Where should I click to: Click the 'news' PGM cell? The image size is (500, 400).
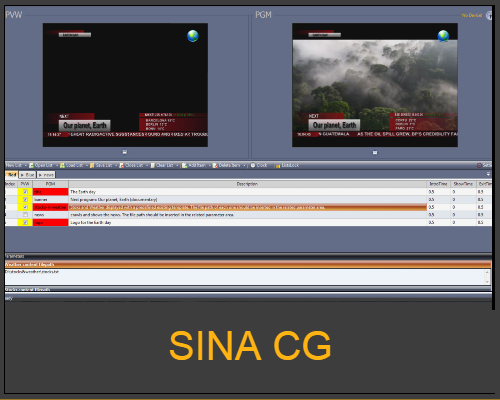50,215
